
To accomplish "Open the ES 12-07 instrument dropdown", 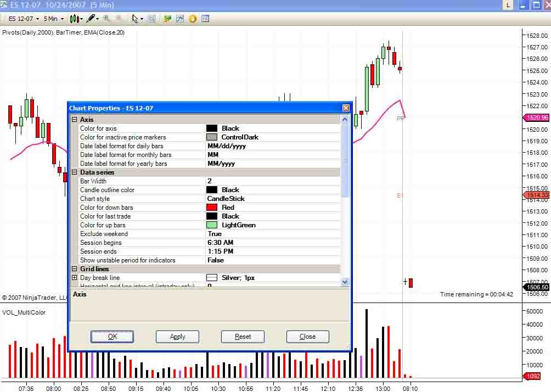I will pyautogui.click(x=24, y=19).
